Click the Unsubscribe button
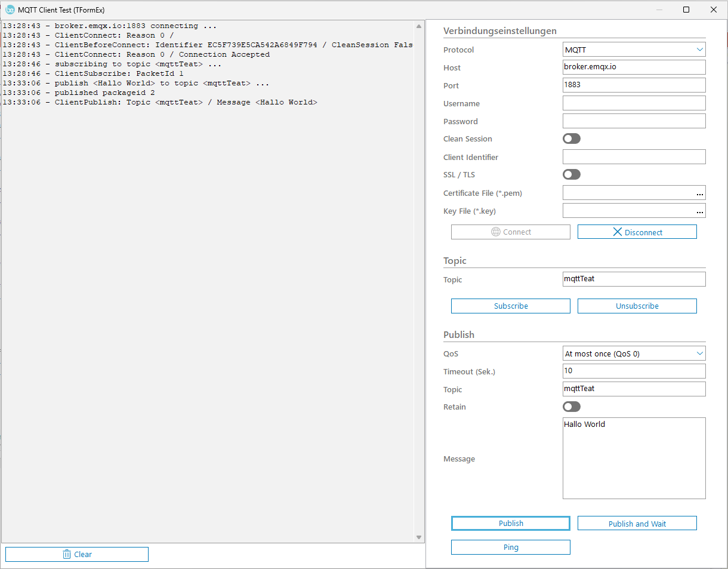Image resolution: width=728 pixels, height=569 pixels. (x=637, y=306)
